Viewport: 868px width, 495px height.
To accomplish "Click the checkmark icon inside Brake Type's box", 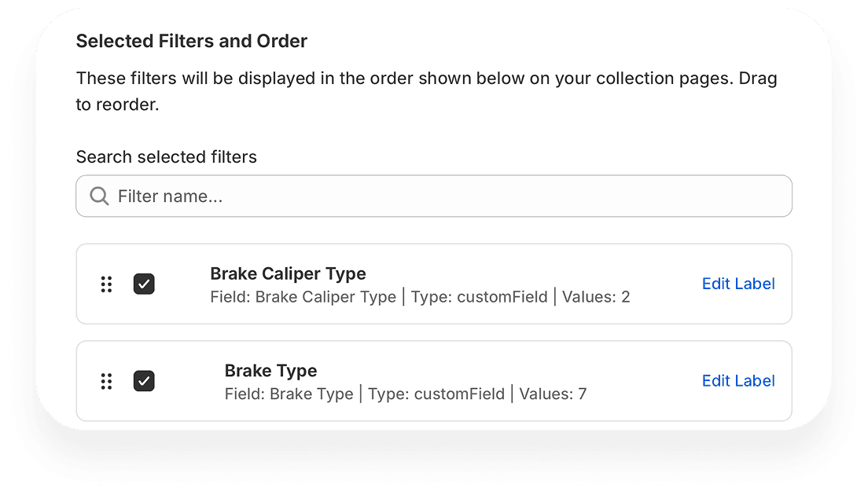I will [x=144, y=381].
